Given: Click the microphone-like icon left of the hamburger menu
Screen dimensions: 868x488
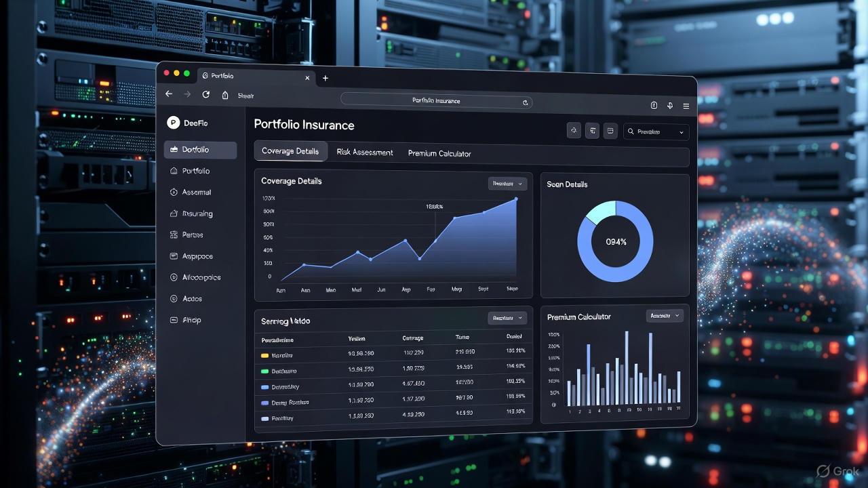Looking at the screenshot, I should click(670, 105).
